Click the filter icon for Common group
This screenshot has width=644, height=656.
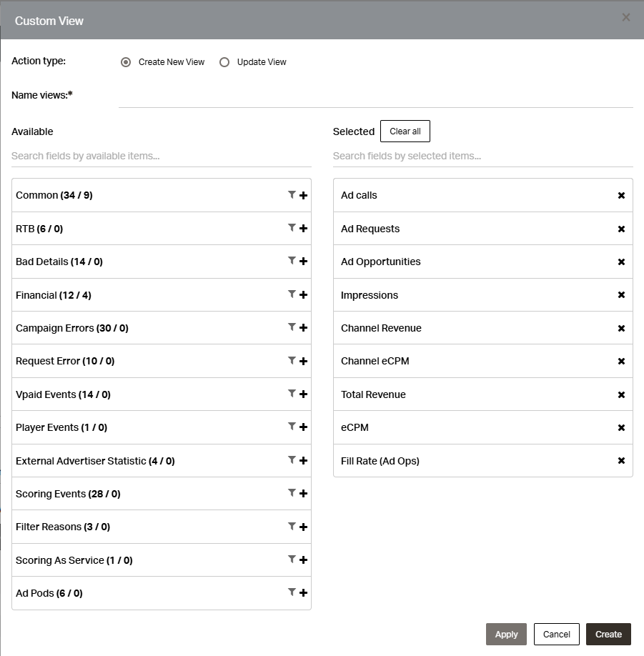[x=292, y=194]
